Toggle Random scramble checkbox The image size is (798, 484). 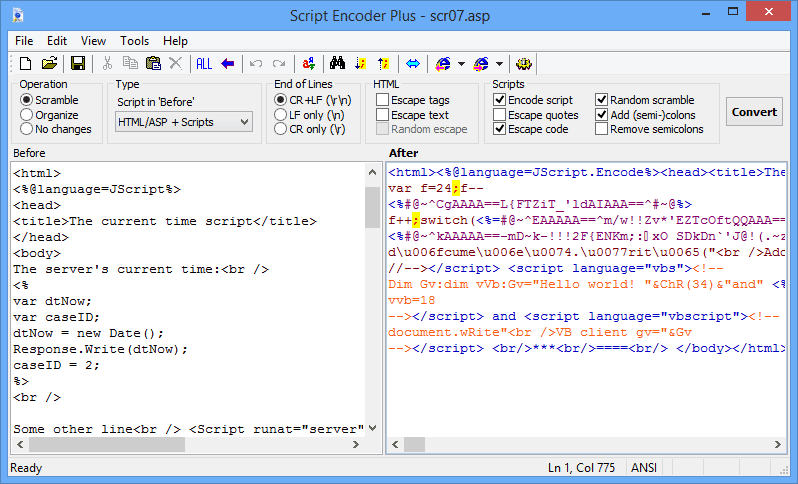[645, 100]
